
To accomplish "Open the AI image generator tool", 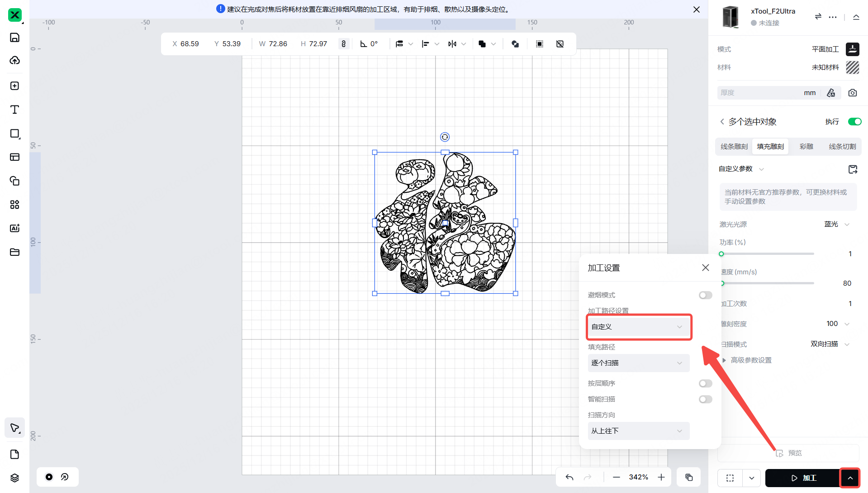I will pos(14,228).
